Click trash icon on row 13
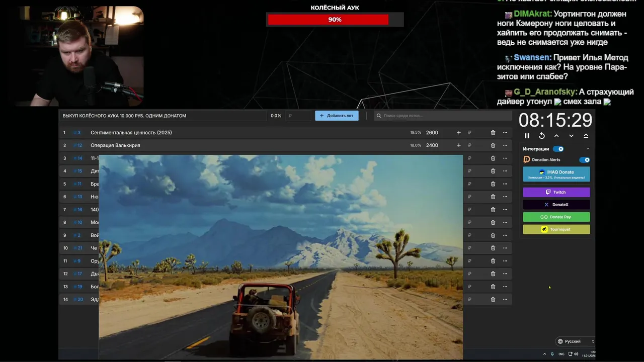644x362 pixels. pos(493,287)
